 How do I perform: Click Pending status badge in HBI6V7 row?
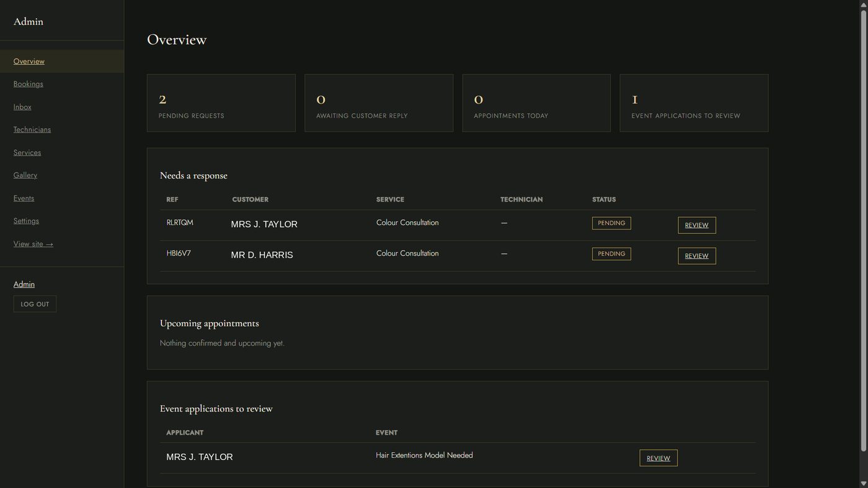611,254
